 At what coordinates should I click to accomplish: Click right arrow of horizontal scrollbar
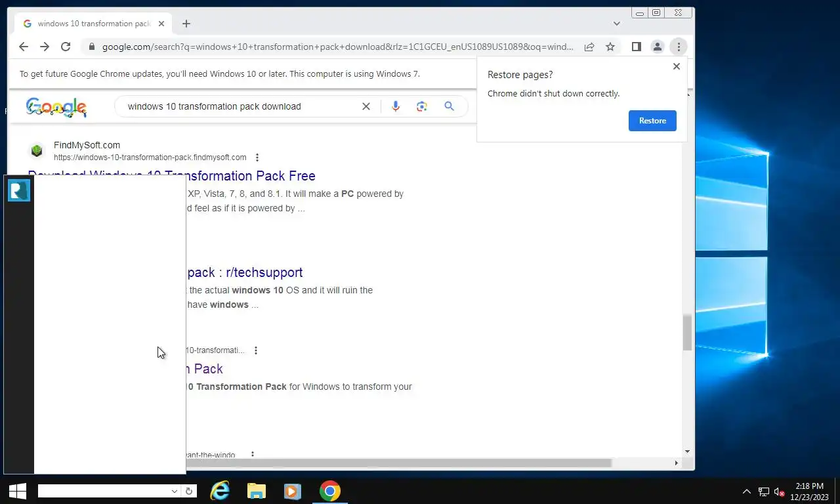[677, 463]
